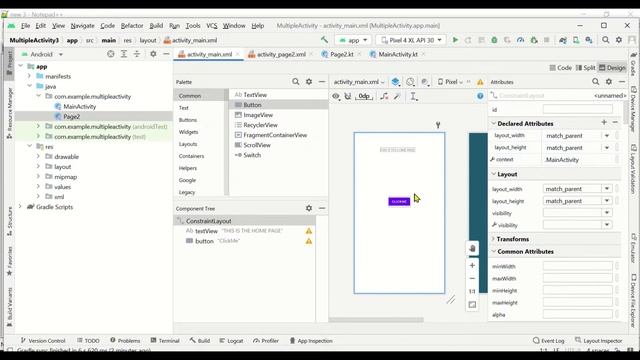
Task: Zoom to fit screen icon on canvas
Action: (x=472, y=304)
